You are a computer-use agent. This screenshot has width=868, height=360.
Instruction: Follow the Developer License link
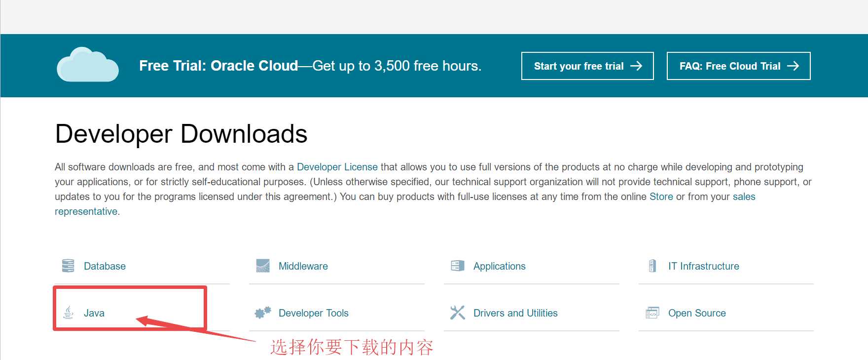[337, 167]
